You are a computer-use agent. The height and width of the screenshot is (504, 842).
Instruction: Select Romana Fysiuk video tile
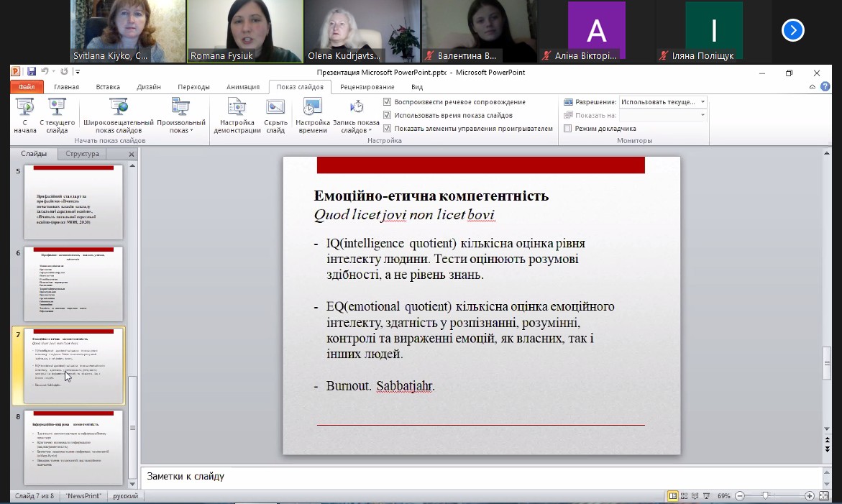245,31
